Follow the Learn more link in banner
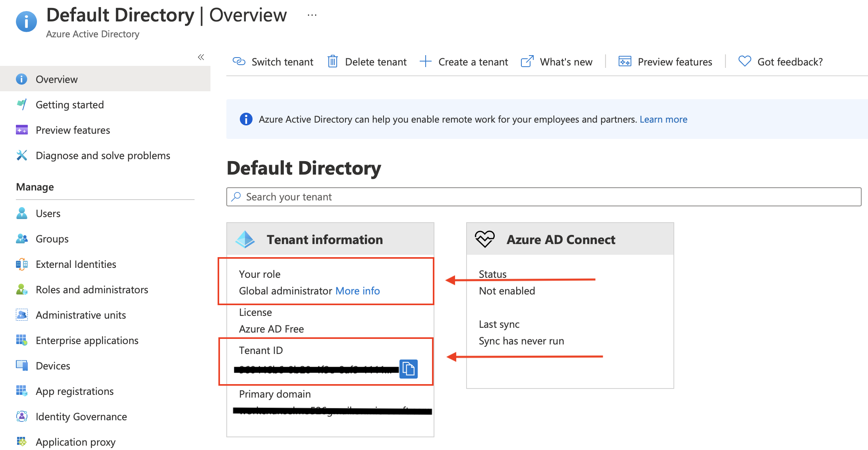Screen dimensions: 868x450 click(663, 119)
